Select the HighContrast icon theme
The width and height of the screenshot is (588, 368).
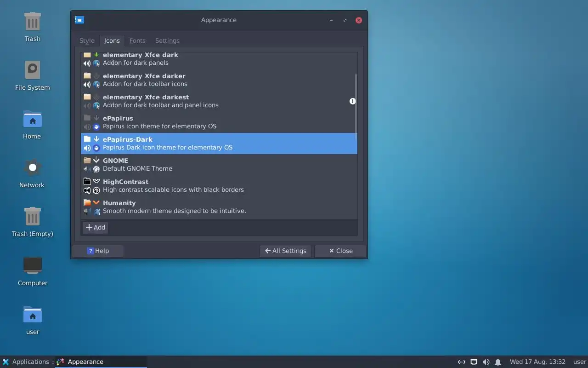click(x=219, y=186)
